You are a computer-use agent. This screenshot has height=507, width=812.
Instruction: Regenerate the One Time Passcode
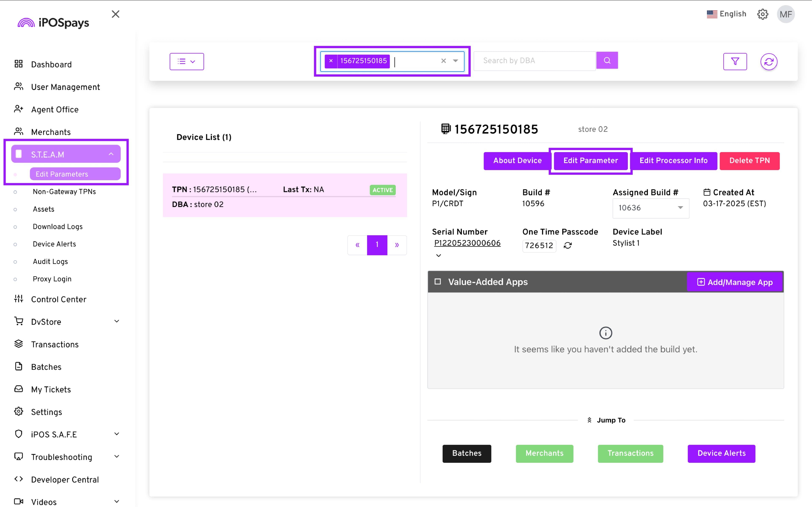point(567,245)
